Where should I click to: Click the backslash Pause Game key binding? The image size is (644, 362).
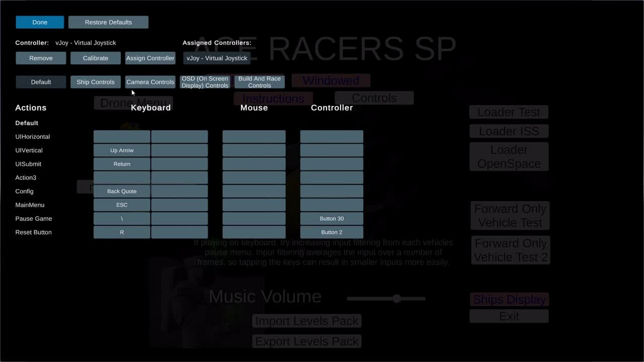[x=122, y=219]
